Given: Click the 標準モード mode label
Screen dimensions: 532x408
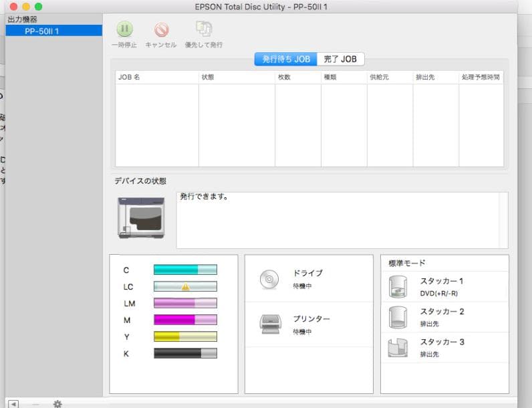Looking at the screenshot, I should (407, 263).
